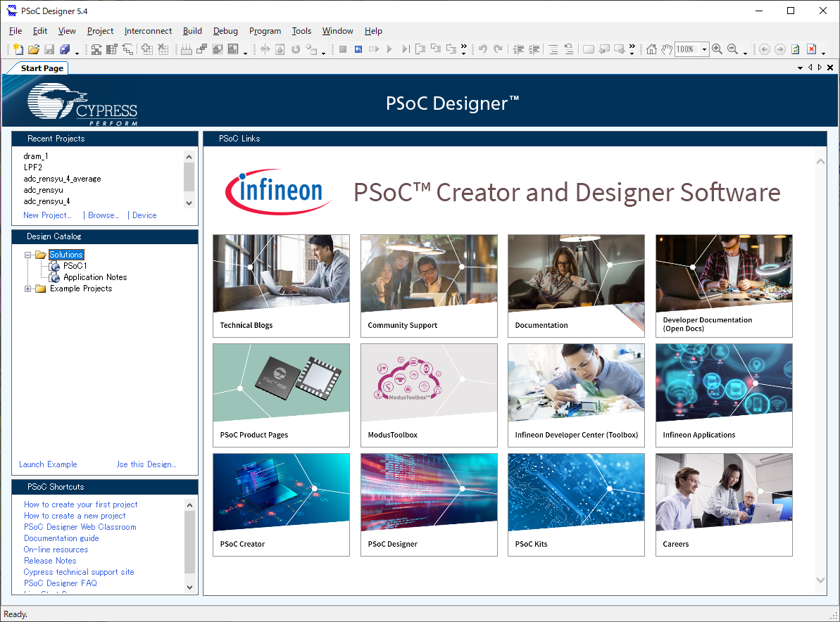This screenshot has height=622, width=840.
Task: Select the hand Pan tool
Action: (666, 49)
